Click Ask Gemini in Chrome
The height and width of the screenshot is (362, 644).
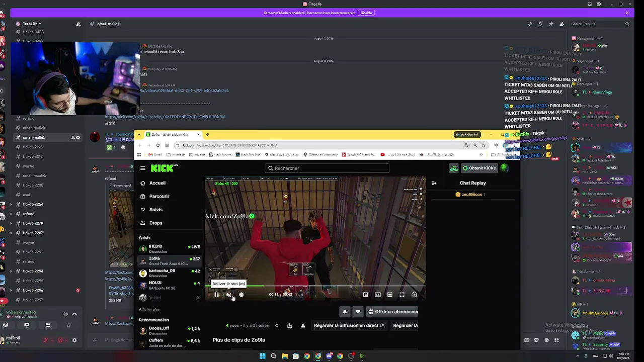[467, 134]
